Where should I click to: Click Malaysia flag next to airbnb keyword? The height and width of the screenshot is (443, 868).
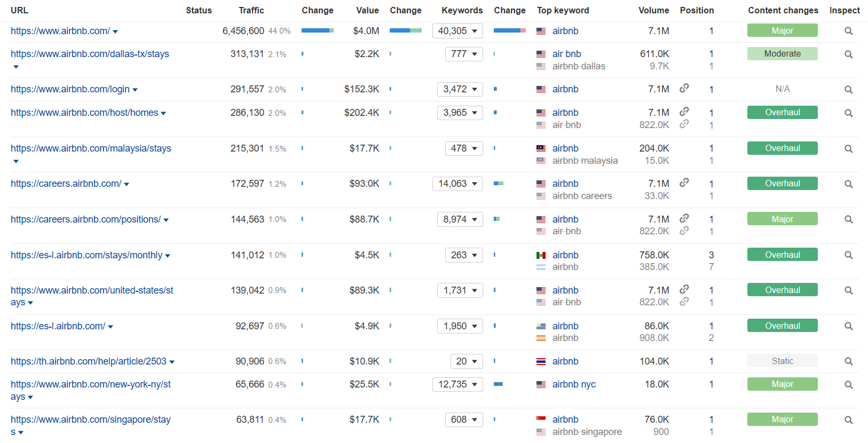point(541,148)
